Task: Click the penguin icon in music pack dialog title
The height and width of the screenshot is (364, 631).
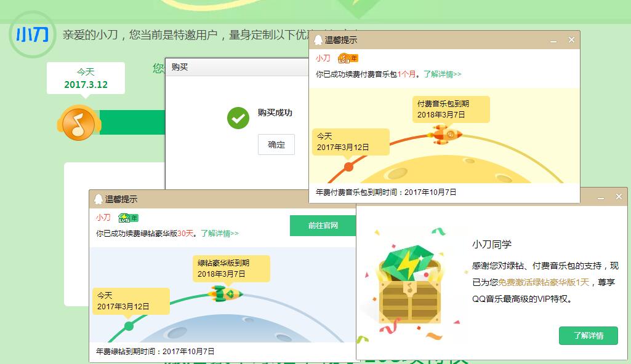Action: click(x=318, y=40)
